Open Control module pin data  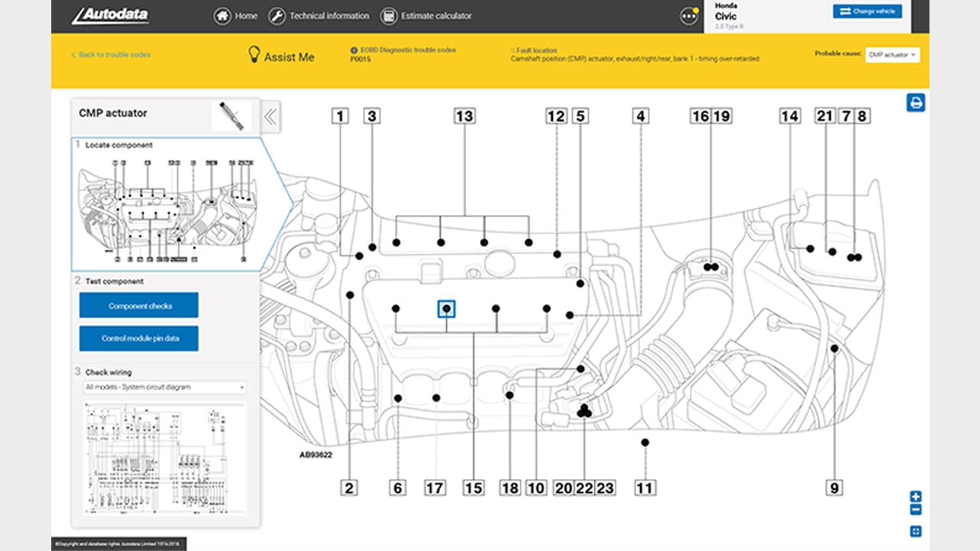[138, 338]
